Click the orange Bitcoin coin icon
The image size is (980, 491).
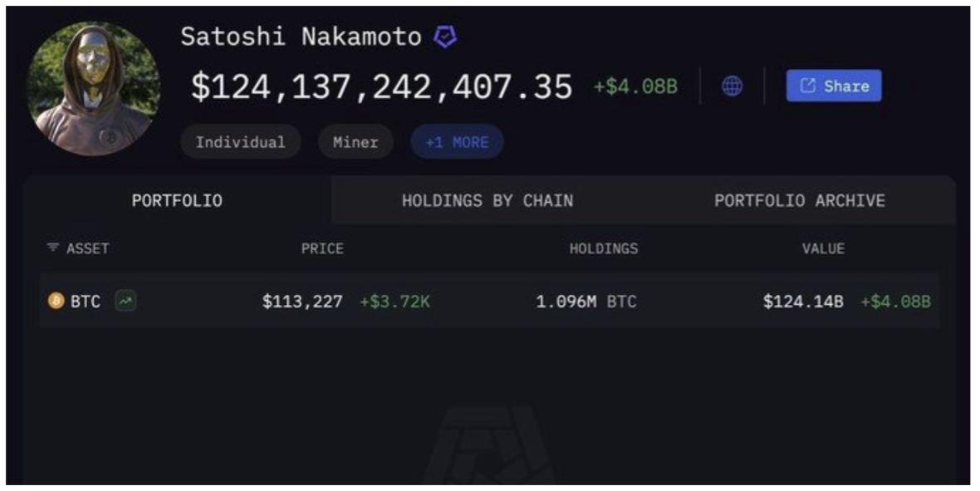point(56,301)
